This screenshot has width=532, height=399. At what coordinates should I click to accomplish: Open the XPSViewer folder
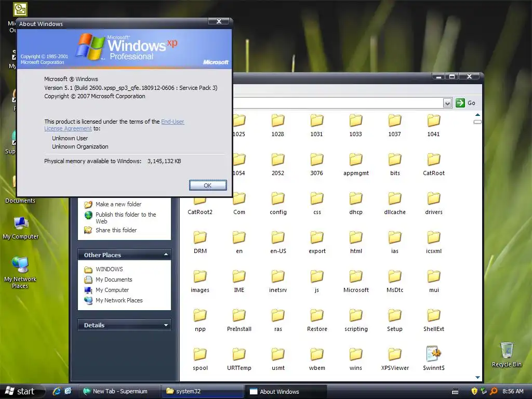click(x=395, y=359)
